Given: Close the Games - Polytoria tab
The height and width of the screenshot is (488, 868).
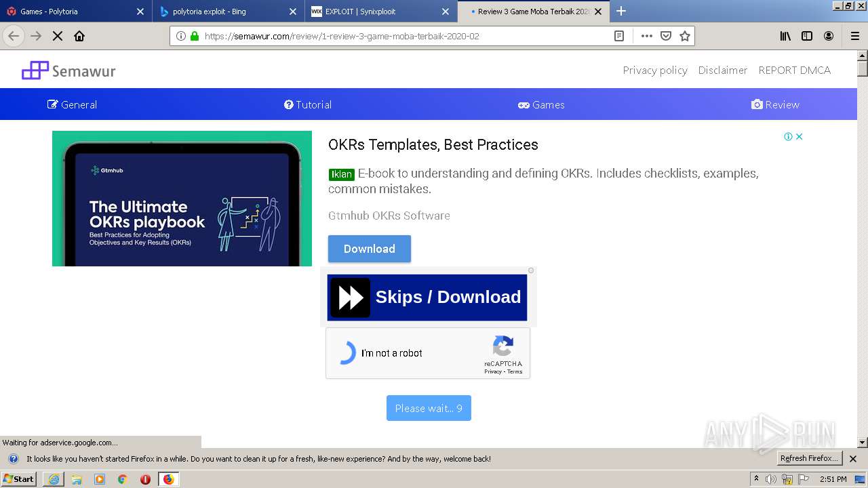Looking at the screenshot, I should coord(140,12).
